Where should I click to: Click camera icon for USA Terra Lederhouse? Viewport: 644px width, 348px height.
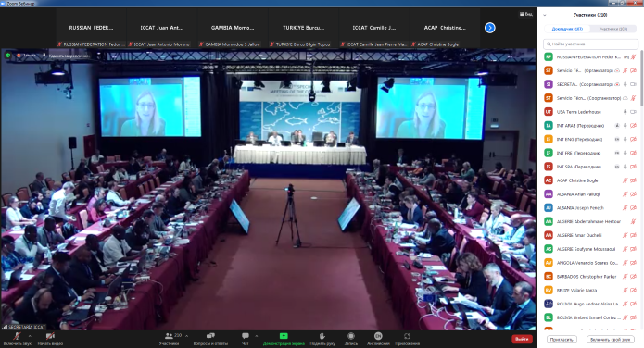(633, 112)
